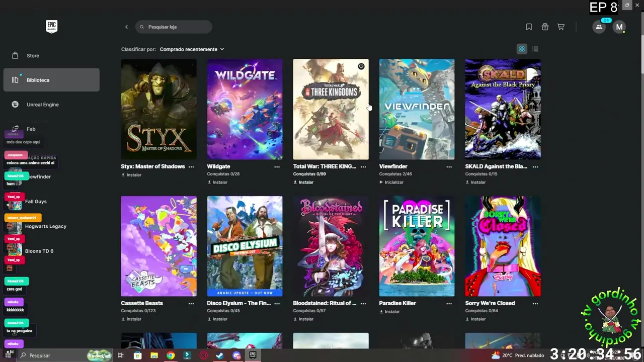
Task: Switch to list view
Action: coord(535,49)
